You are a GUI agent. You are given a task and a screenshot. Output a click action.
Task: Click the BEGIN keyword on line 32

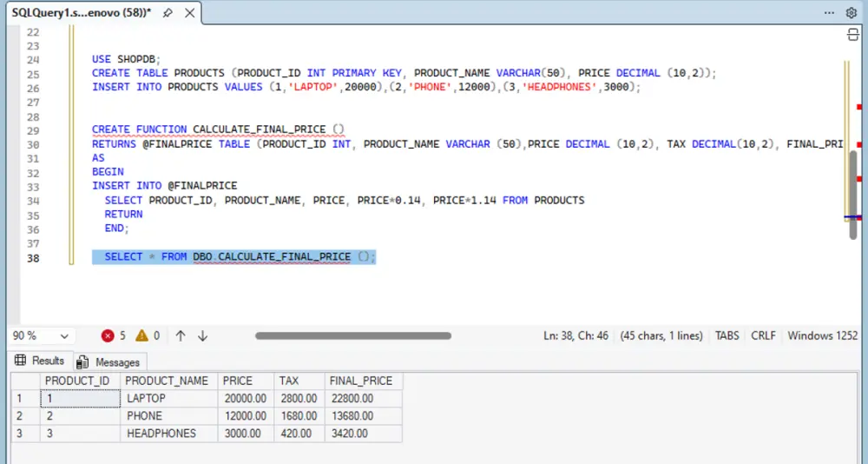click(x=108, y=172)
